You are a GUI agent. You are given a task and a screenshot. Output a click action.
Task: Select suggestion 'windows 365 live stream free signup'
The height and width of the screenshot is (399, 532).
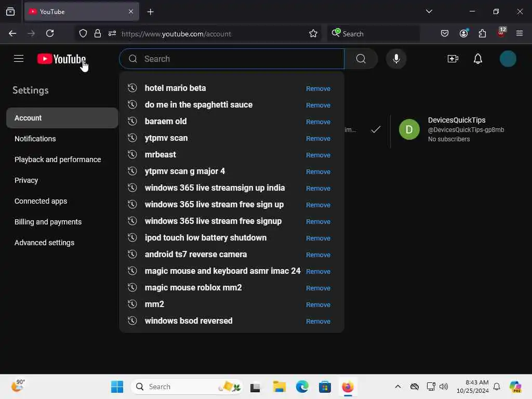pyautogui.click(x=213, y=221)
